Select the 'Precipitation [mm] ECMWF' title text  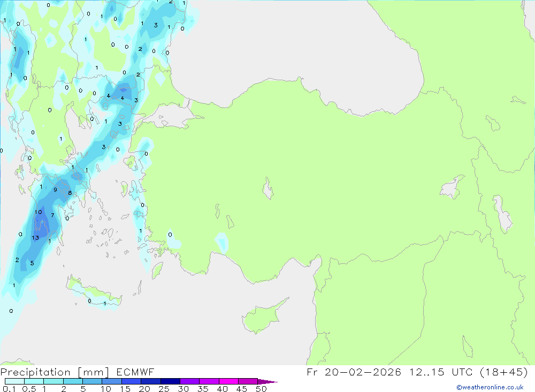(78, 372)
